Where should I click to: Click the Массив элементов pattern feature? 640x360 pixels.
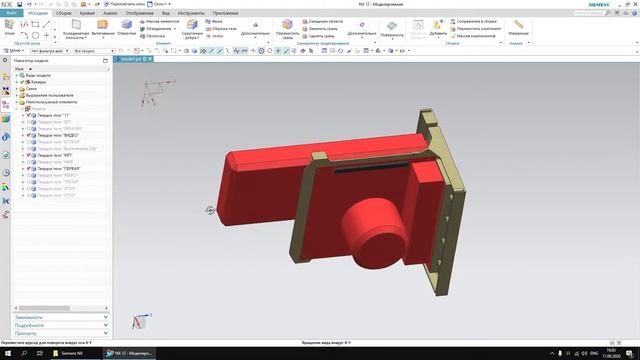coord(159,21)
